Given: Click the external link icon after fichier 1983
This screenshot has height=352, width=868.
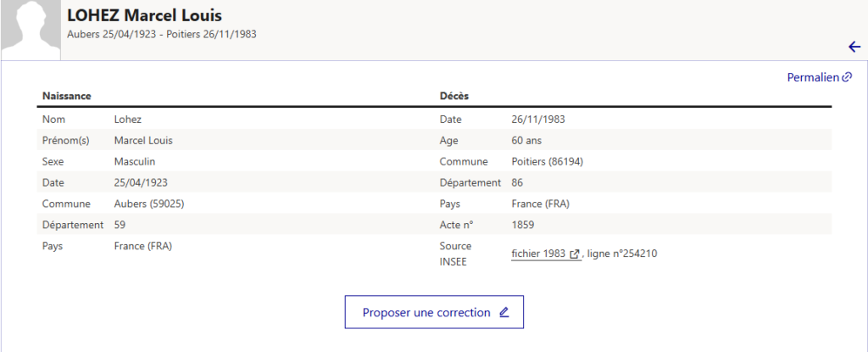Looking at the screenshot, I should coord(575,254).
